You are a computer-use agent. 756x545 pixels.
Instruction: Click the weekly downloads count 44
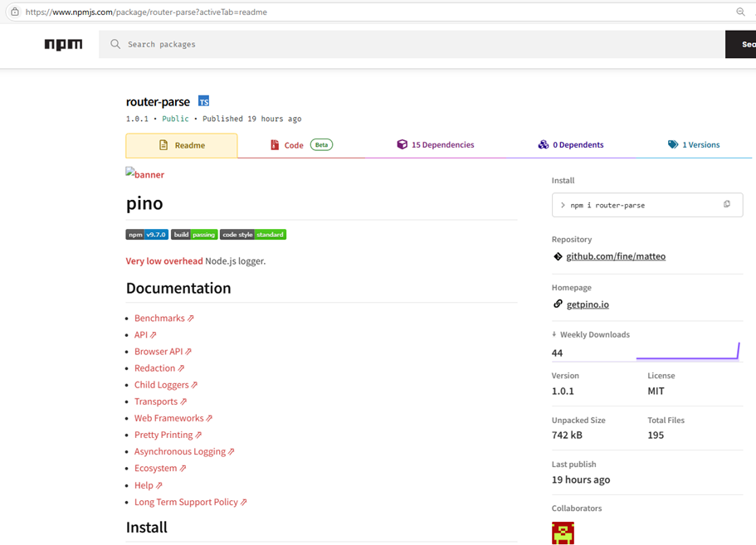pyautogui.click(x=557, y=353)
